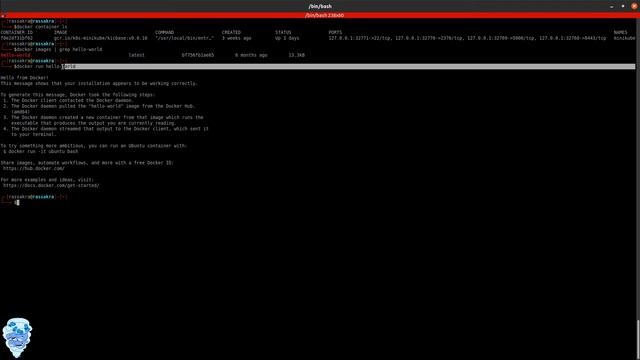Click the 'CONTAINER ID' column header
Image resolution: width=640 pixels, height=360 pixels.
coord(17,32)
